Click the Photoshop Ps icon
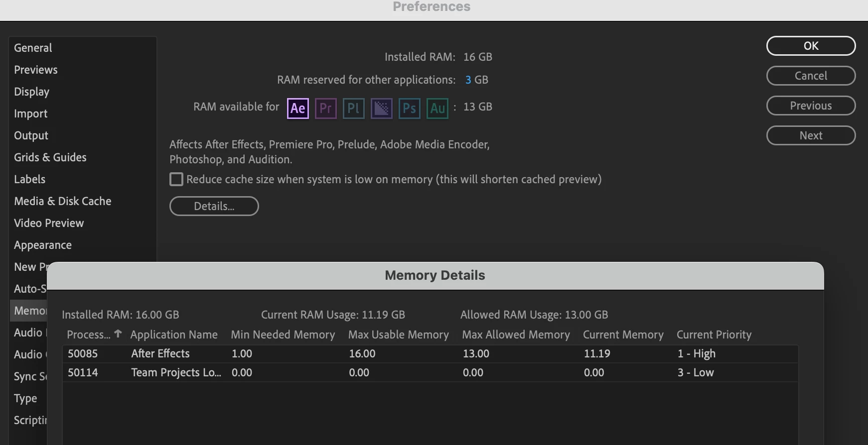Viewport: 868px width, 445px height. (x=410, y=109)
